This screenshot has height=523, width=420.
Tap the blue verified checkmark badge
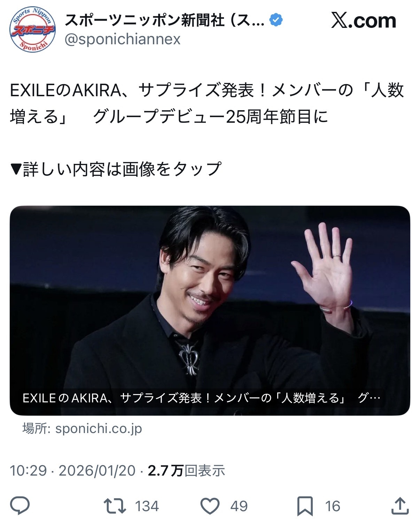tap(276, 20)
